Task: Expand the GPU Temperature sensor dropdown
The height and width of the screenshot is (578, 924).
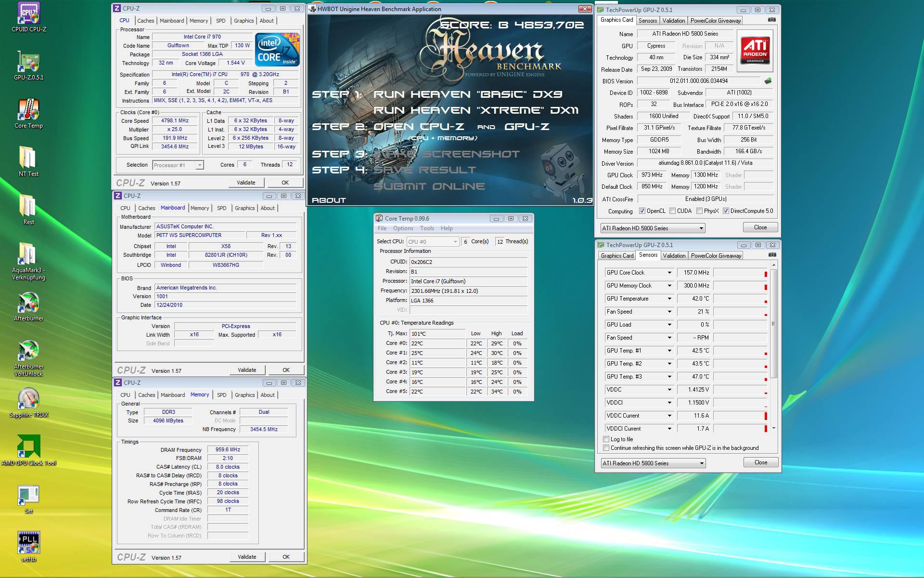Action: [669, 299]
